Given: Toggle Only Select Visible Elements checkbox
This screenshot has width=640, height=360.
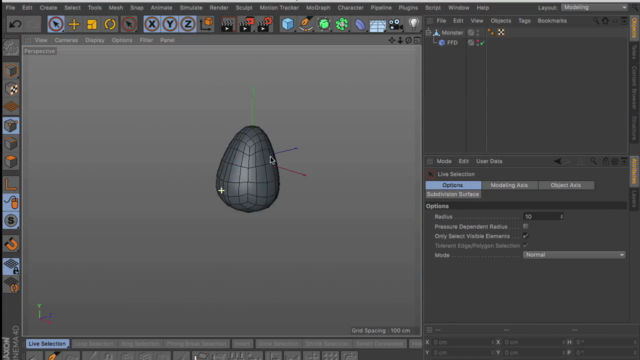Looking at the screenshot, I should 526,236.
